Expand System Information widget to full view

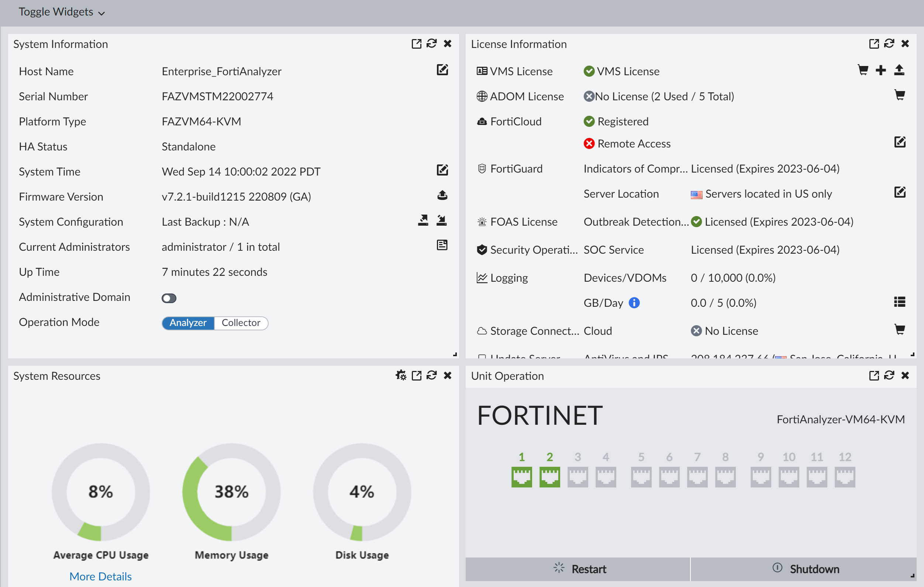point(416,44)
